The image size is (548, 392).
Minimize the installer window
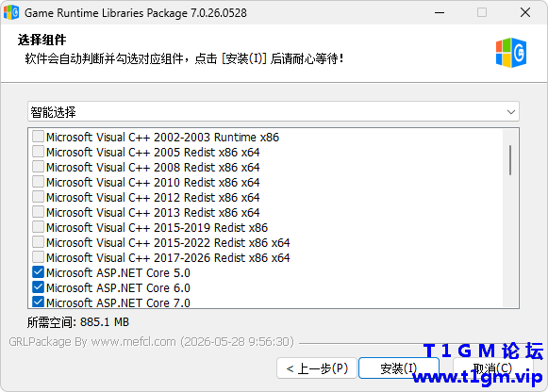440,12
